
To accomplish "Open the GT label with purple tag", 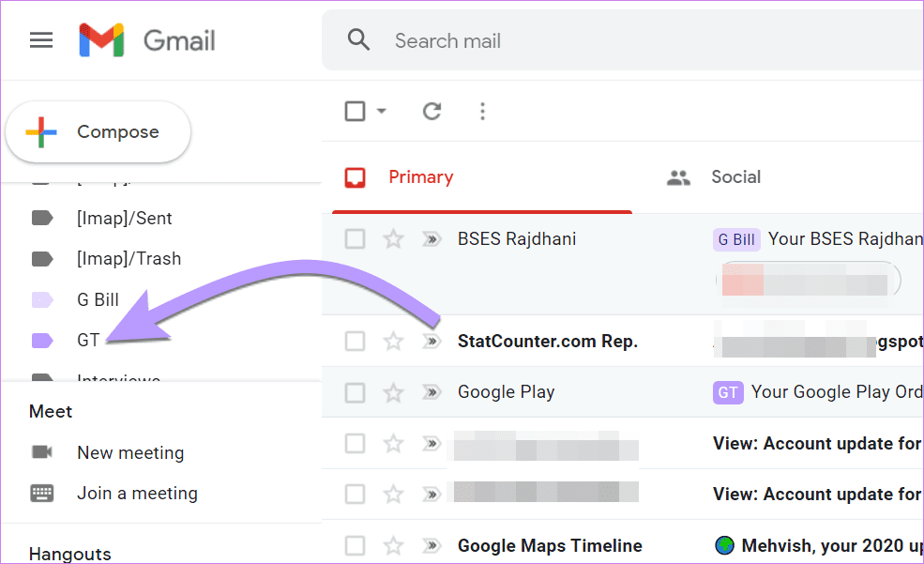I will 87,341.
